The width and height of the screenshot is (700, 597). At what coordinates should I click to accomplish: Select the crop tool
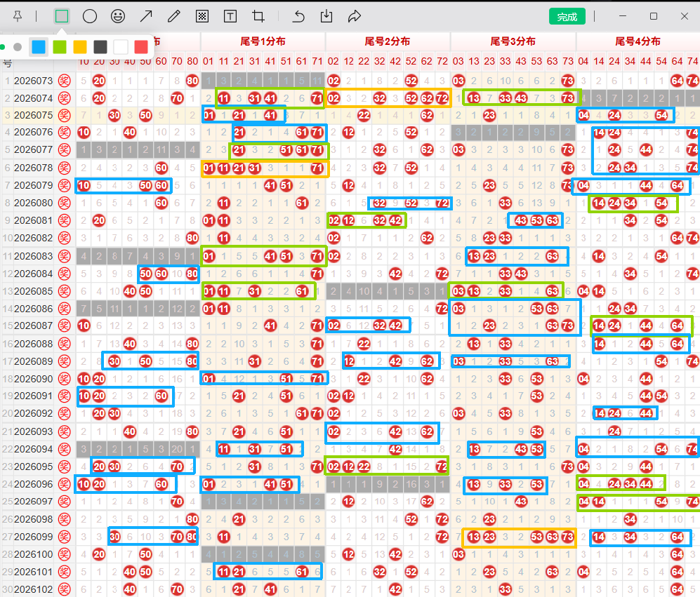258,17
